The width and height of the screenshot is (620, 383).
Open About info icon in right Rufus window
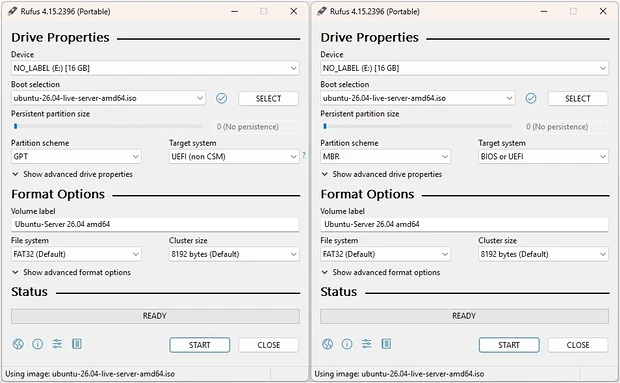click(347, 344)
